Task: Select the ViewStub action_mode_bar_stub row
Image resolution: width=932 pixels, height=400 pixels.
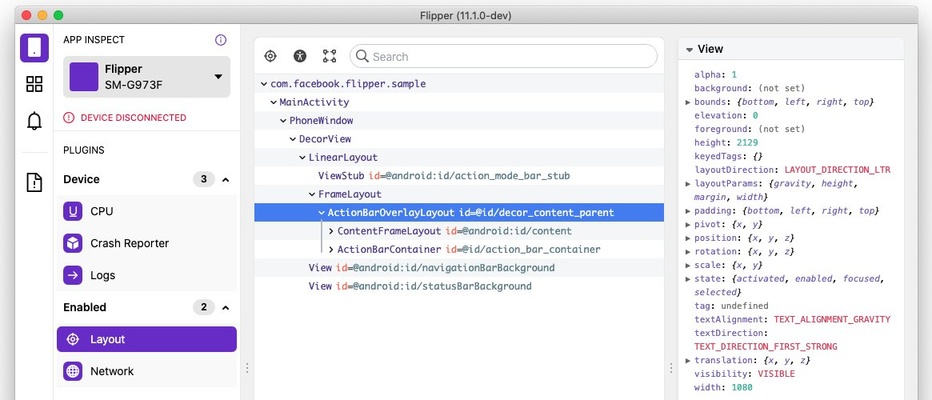Action: tap(459, 176)
